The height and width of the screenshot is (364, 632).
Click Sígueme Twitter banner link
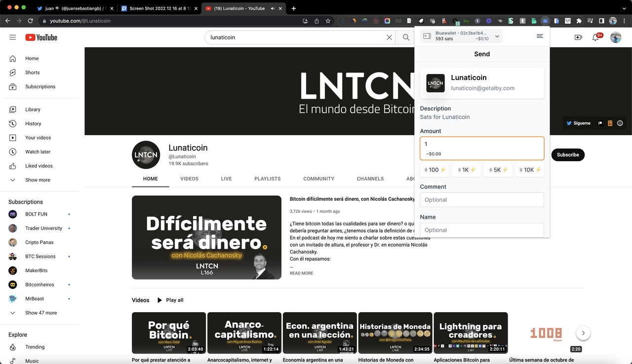579,123
